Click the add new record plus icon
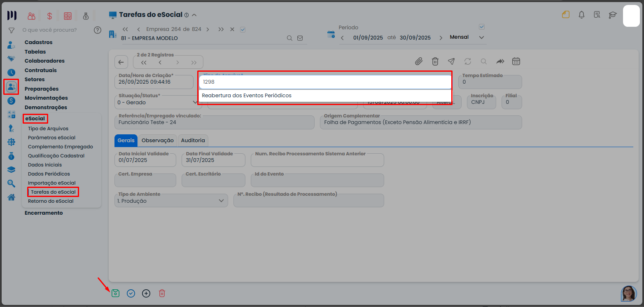644x307 pixels. click(146, 293)
